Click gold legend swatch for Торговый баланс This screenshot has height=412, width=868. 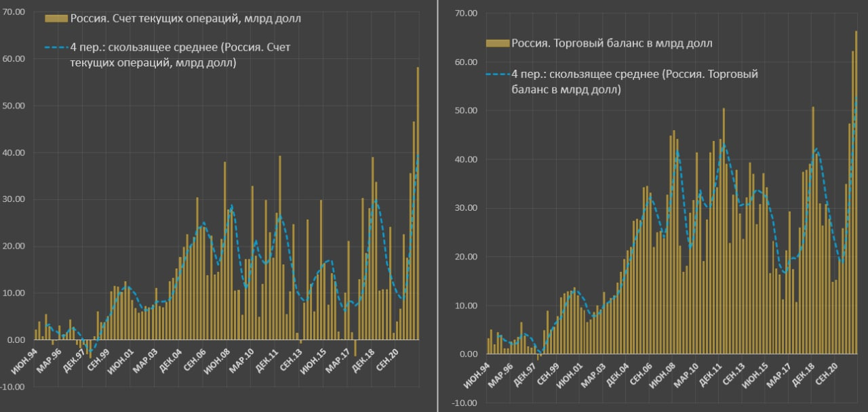498,44
